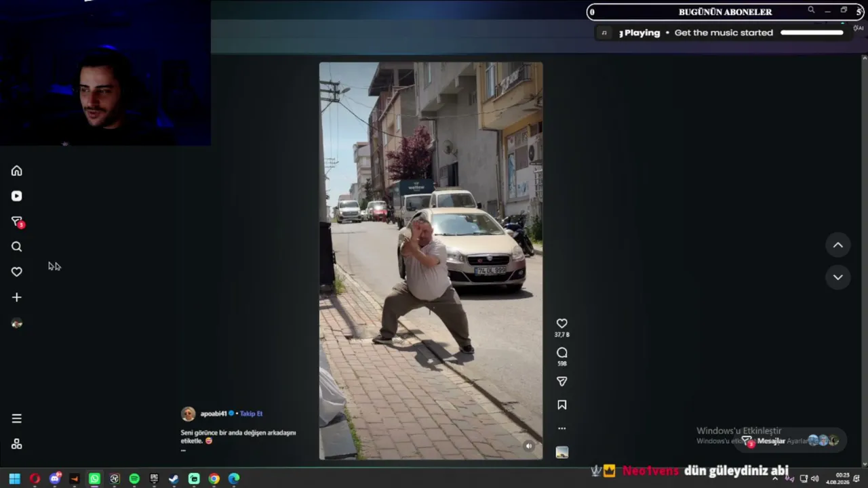Open the hamburger More menu
This screenshot has height=488, width=868.
(x=17, y=418)
